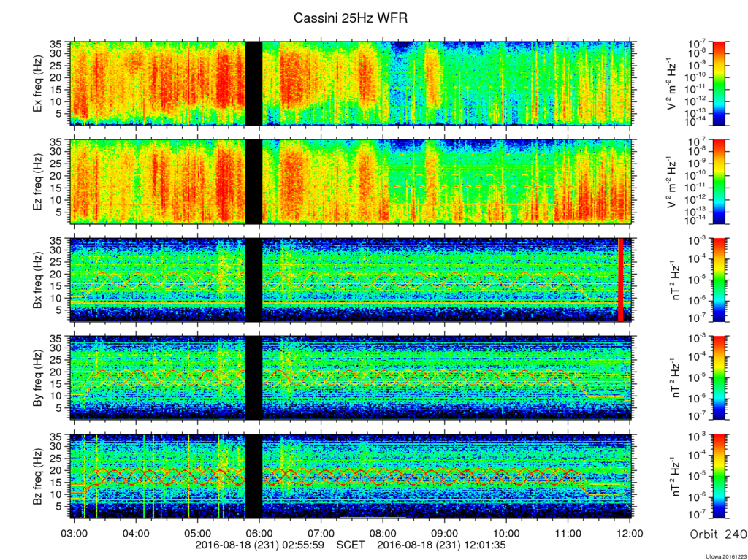Click the '05:00' time axis label
The image size is (748, 560).
(197, 532)
